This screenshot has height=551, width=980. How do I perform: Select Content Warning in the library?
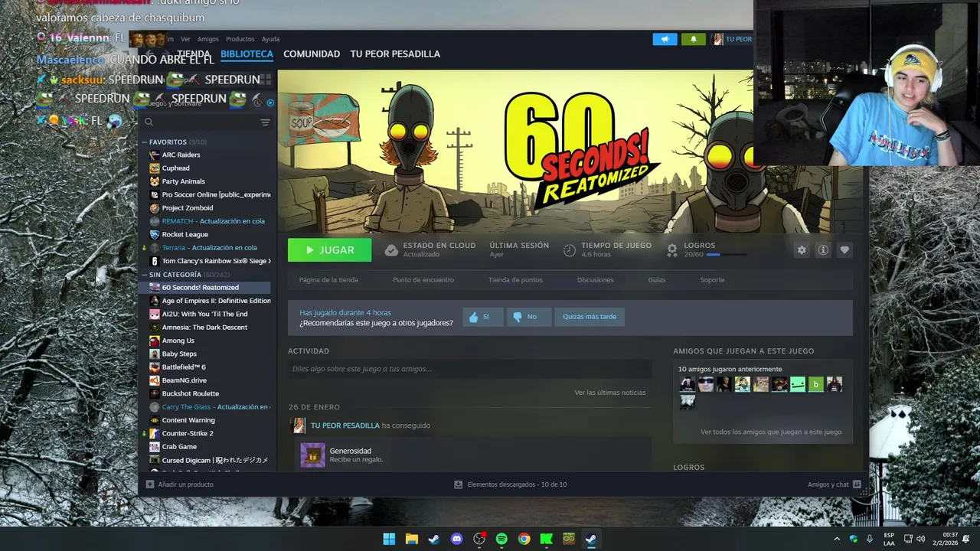click(188, 420)
